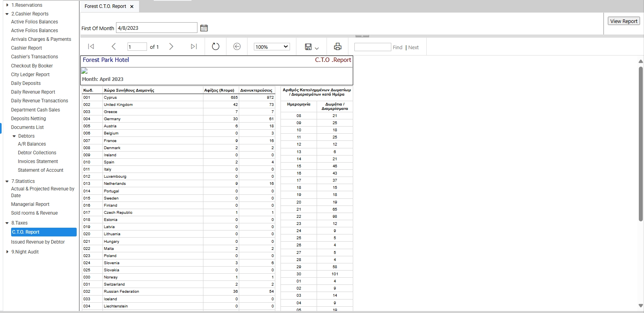Screen dimensions: 644x313
Task: Select Checkout By Booker
Action: 32,66
